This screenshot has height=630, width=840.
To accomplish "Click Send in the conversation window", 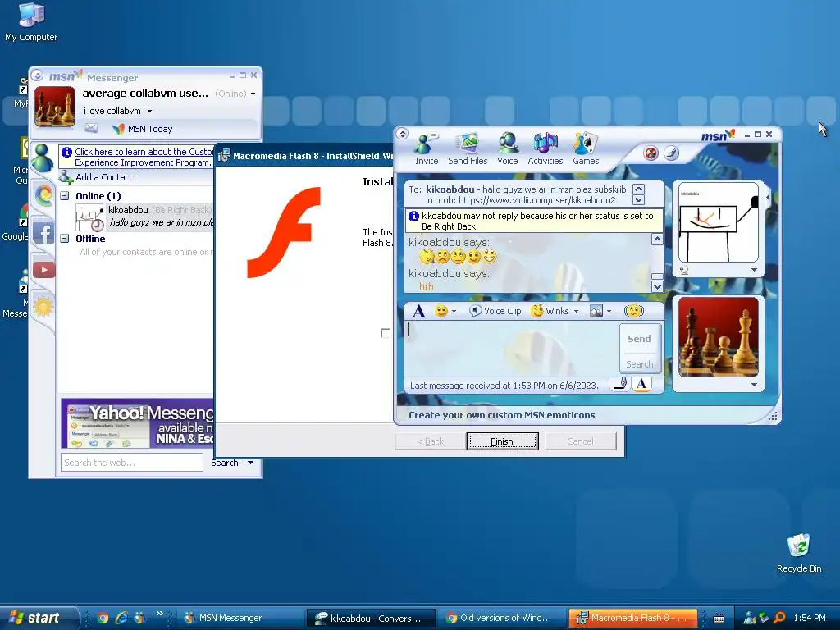I will [639, 339].
